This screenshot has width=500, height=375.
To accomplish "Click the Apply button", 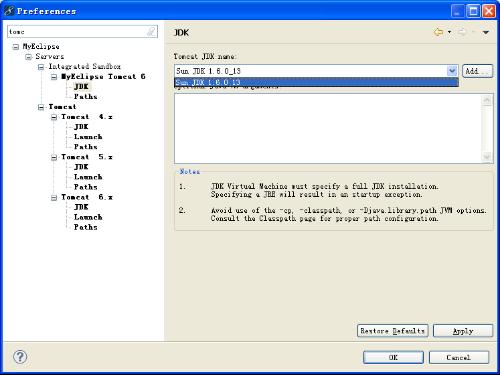I will point(463,331).
